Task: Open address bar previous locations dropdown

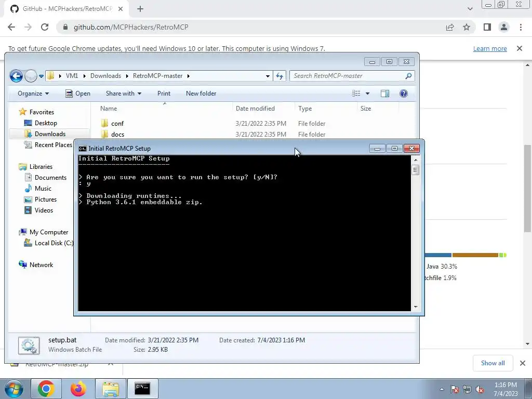Action: coord(268,76)
